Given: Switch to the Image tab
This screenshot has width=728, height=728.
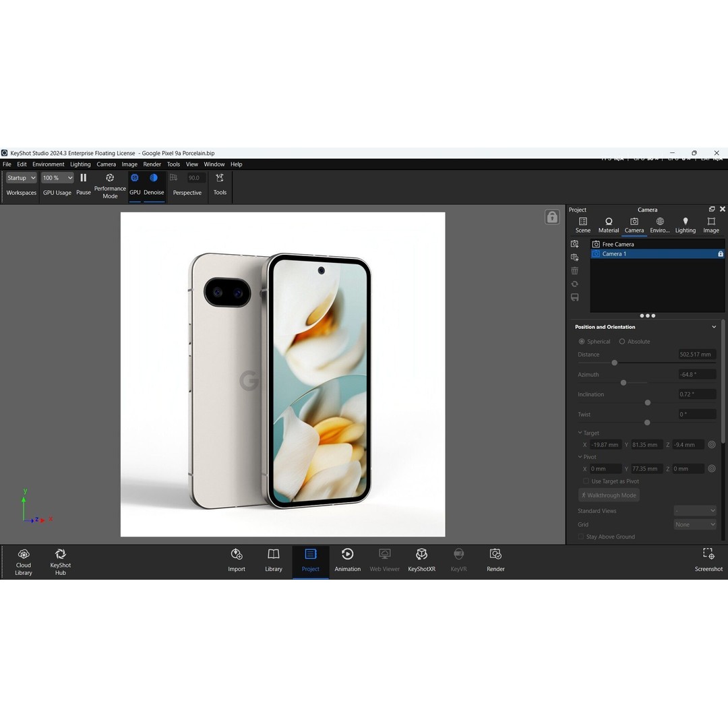Looking at the screenshot, I should 711,225.
